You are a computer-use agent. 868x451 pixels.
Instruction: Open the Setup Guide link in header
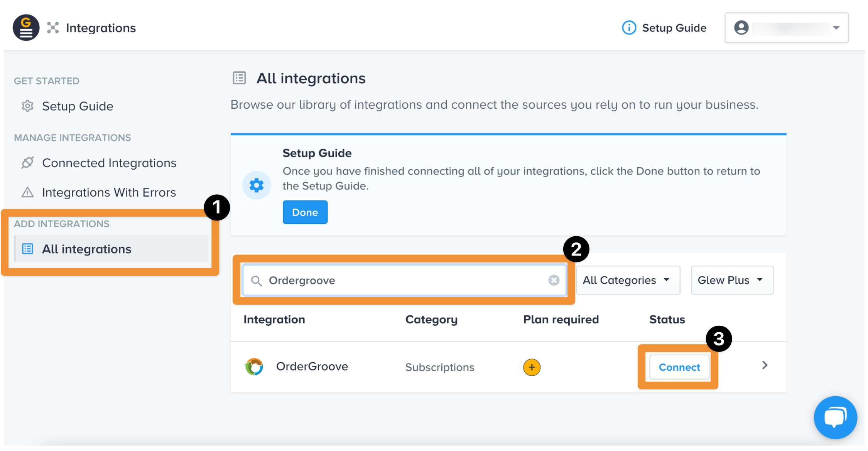click(674, 28)
